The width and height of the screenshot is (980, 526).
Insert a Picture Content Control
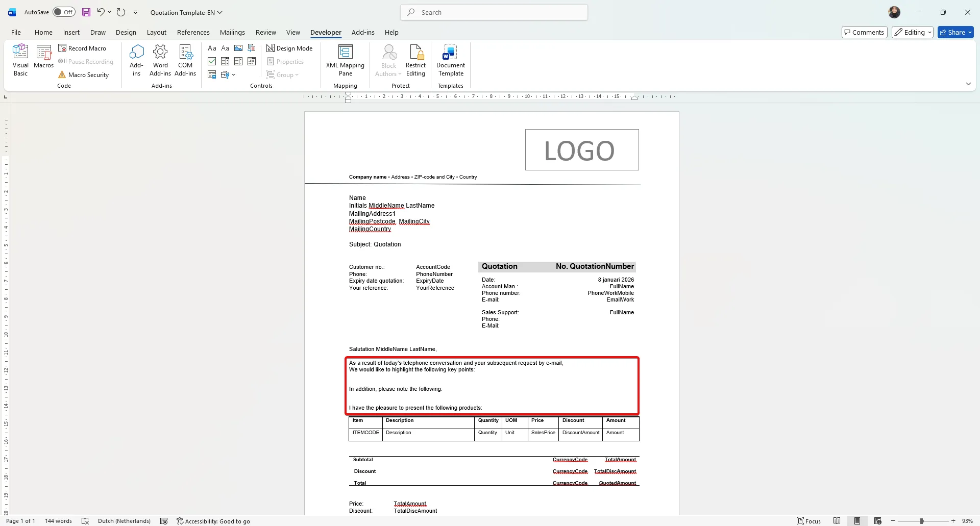(238, 48)
